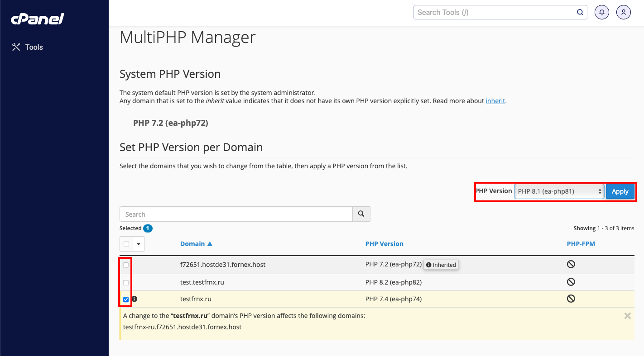Check the f72651.hostde31.fornex.host checkbox
This screenshot has width=644, height=356.
126,265
